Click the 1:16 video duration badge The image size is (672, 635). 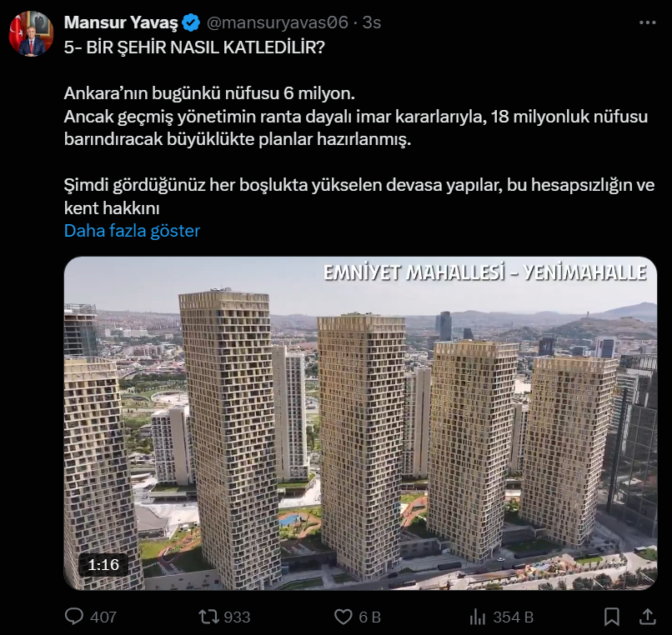[x=103, y=565]
